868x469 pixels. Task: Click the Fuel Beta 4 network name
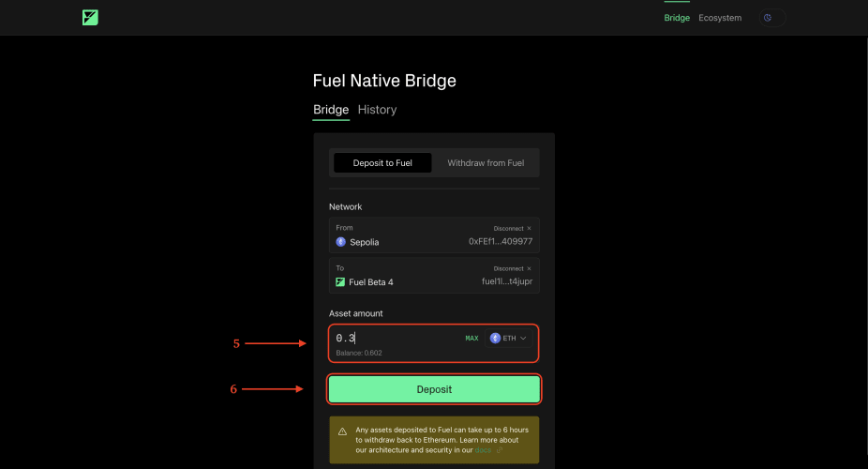[x=371, y=282]
